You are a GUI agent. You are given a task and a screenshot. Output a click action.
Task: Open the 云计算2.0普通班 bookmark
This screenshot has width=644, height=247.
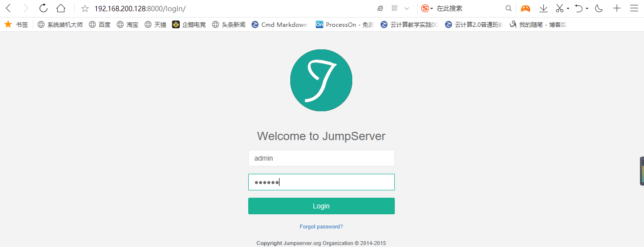click(473, 24)
